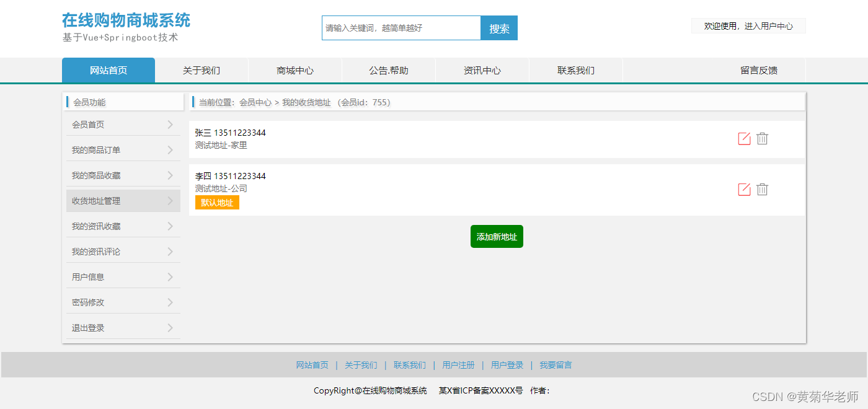
Task: Click footer link 用户登录
Action: point(507,365)
